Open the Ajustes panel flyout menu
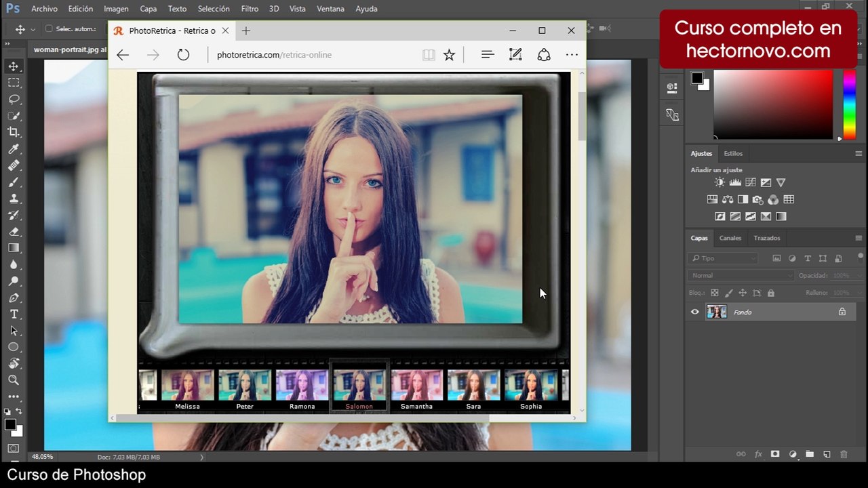Image resolution: width=868 pixels, height=488 pixels. click(x=859, y=154)
